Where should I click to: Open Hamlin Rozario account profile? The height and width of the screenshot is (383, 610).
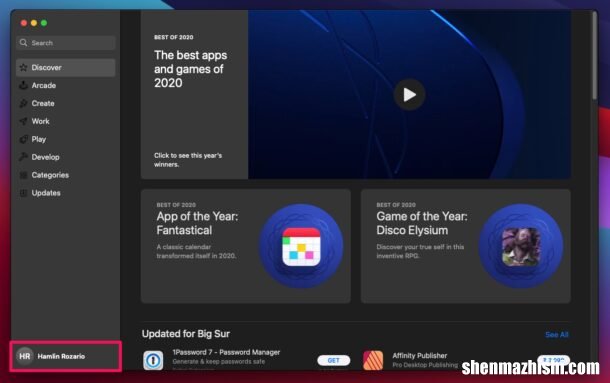coord(65,356)
